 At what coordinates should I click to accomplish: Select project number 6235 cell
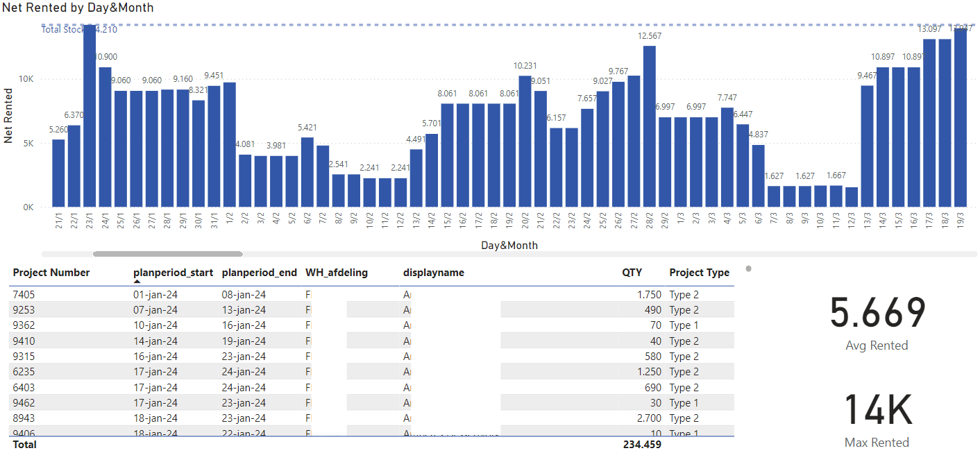pos(23,372)
